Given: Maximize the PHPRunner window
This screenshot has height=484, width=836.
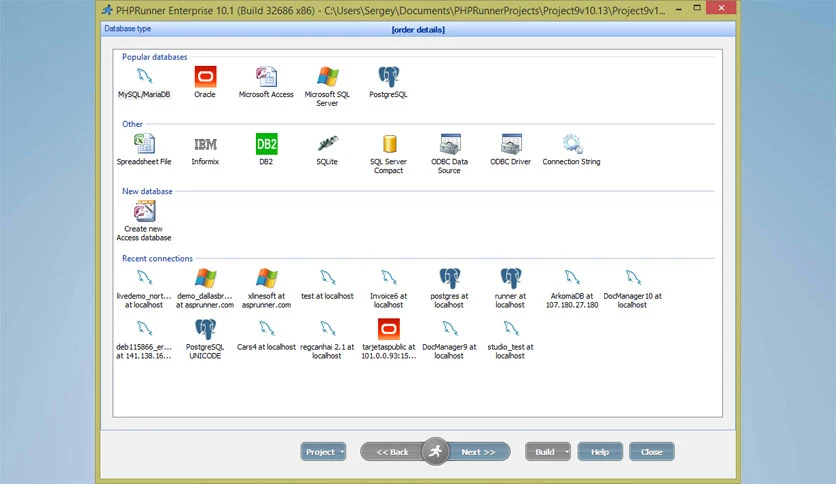Looking at the screenshot, I should click(x=697, y=8).
